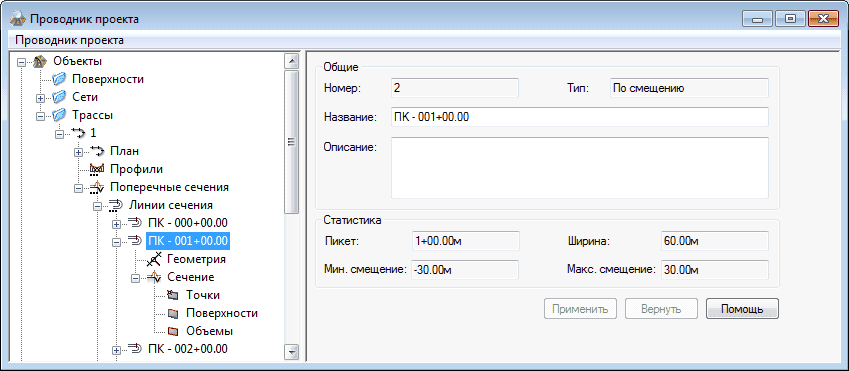Click the tree vertical scrollbar thumb
849x371 pixels.
pos(292,142)
